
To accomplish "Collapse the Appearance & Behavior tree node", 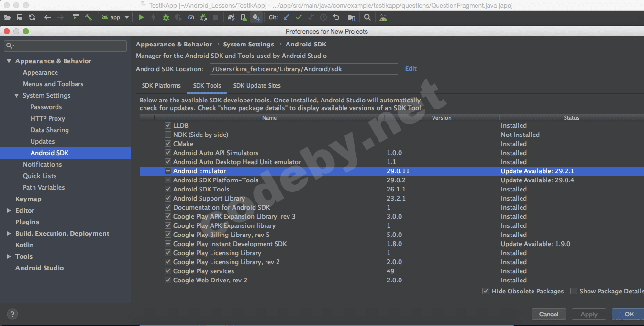I will point(9,61).
